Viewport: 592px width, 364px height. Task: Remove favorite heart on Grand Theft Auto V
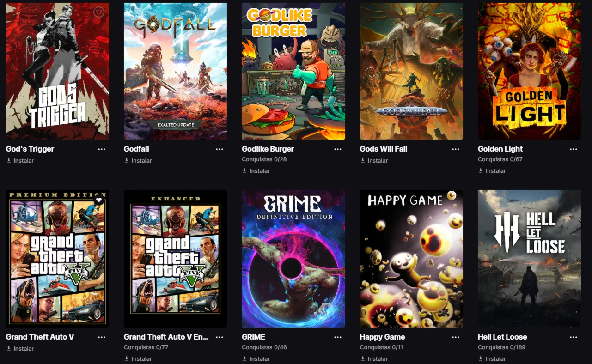(x=99, y=200)
